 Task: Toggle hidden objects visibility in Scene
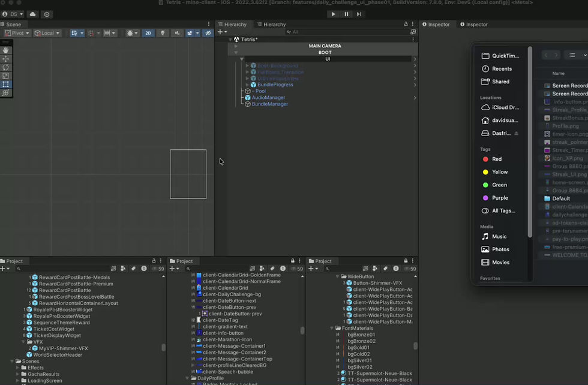tap(208, 33)
